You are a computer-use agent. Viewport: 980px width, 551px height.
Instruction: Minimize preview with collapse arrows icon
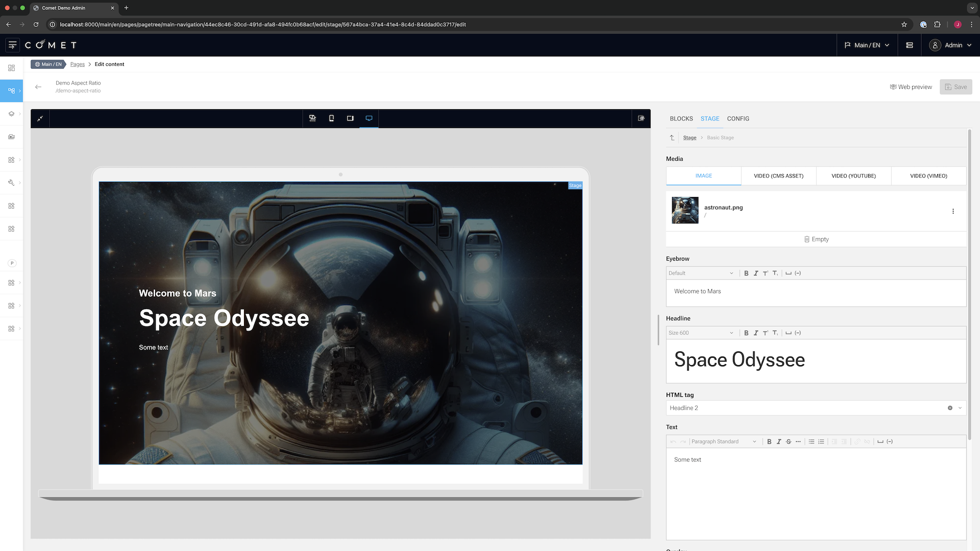pyautogui.click(x=40, y=118)
